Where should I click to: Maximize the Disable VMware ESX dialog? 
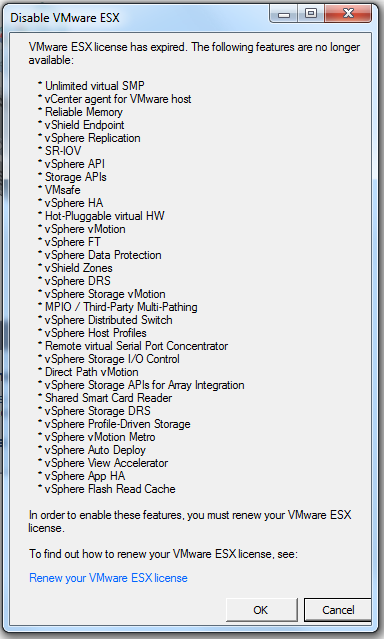311,14
